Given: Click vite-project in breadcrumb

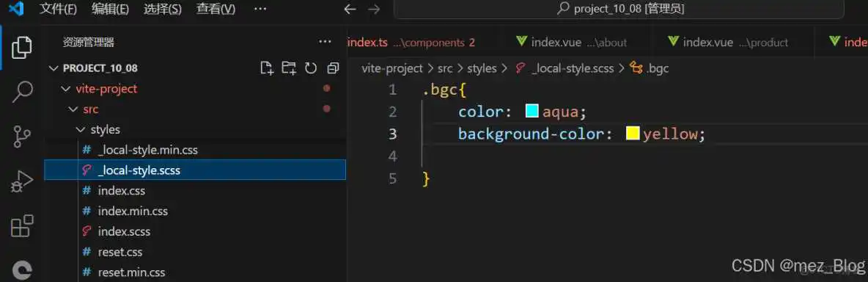Looking at the screenshot, I should [x=392, y=69].
